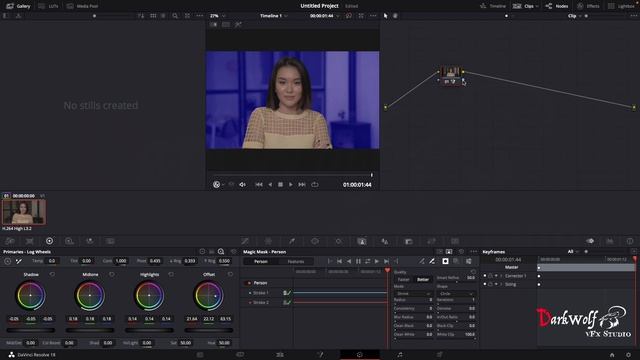Open the Blur palette
The width and height of the screenshot is (640, 360).
click(385, 241)
